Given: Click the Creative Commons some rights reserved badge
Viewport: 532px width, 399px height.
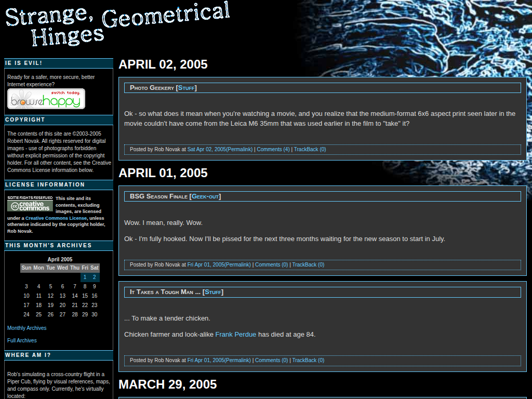Looking at the screenshot, I should 30,204.
